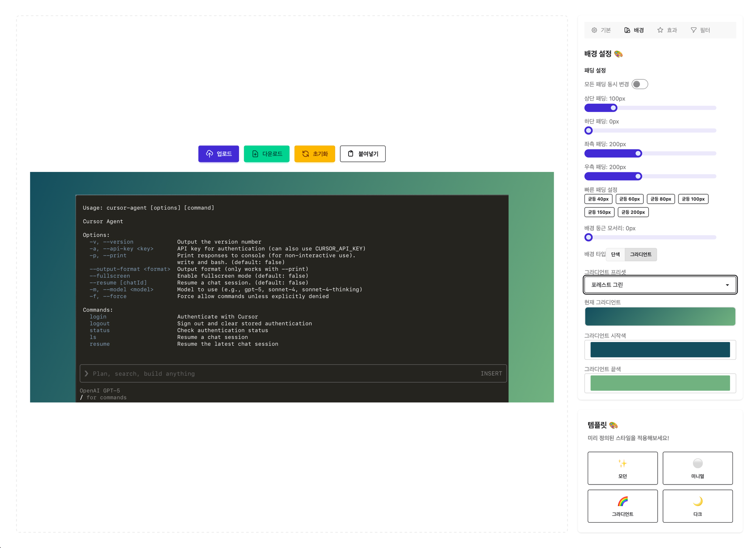Click the dropdown arrow beside 포레스트 그린
This screenshot has width=756, height=548.
(x=727, y=285)
